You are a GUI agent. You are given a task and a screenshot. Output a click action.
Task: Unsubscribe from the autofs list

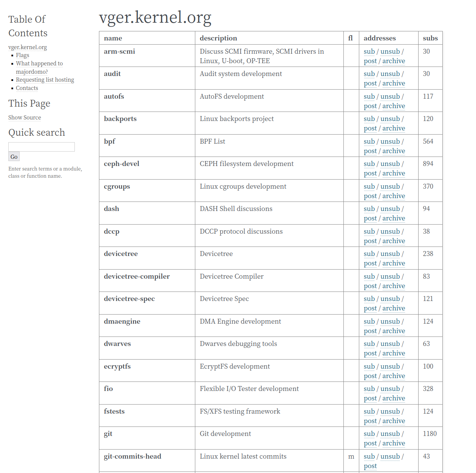pos(390,96)
